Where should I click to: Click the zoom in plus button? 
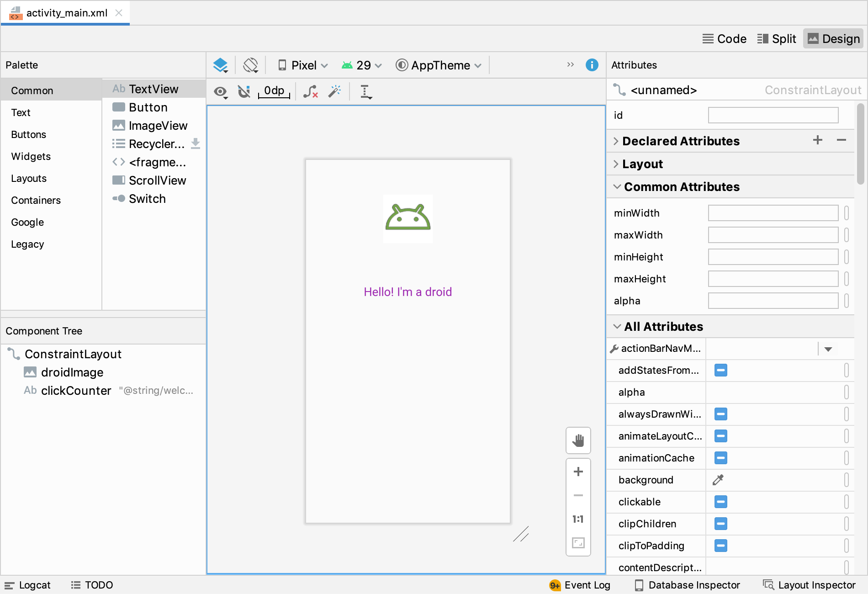coord(578,472)
